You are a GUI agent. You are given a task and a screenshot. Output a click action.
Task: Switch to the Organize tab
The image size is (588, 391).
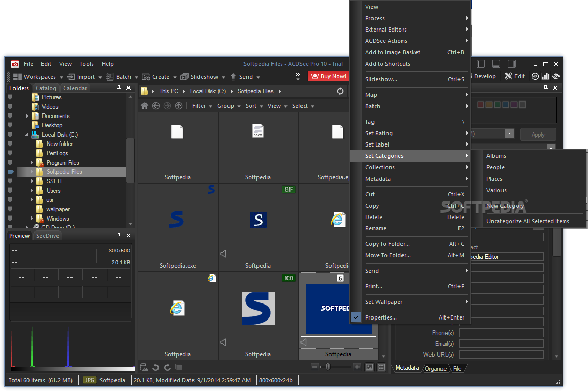pos(436,369)
